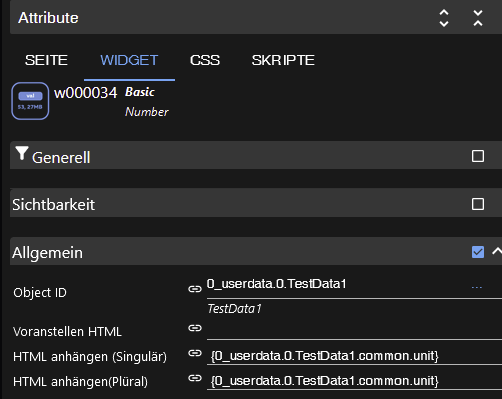This screenshot has height=399, width=502.
Task: Click the HTML anhängen(Plüral) label
Action: click(80, 382)
